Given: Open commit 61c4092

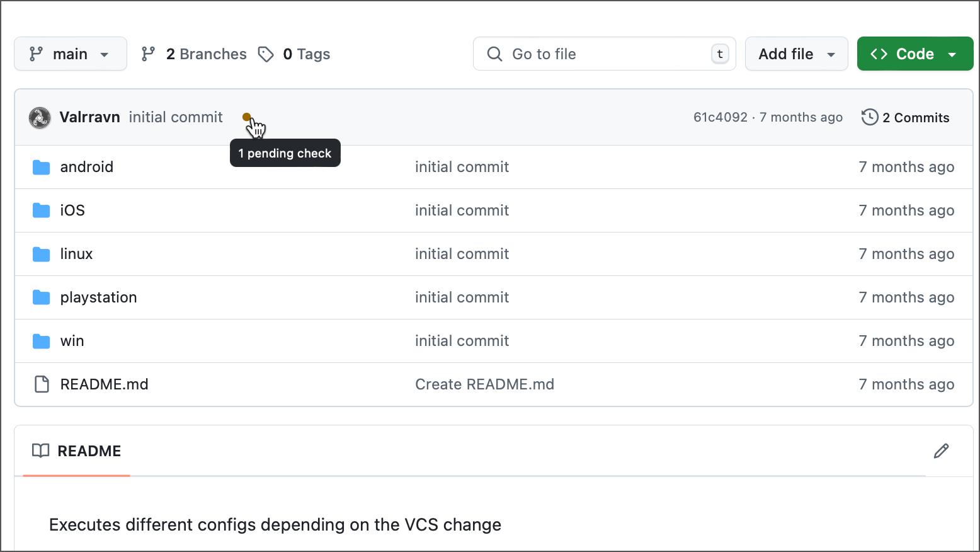Looking at the screenshot, I should (721, 117).
